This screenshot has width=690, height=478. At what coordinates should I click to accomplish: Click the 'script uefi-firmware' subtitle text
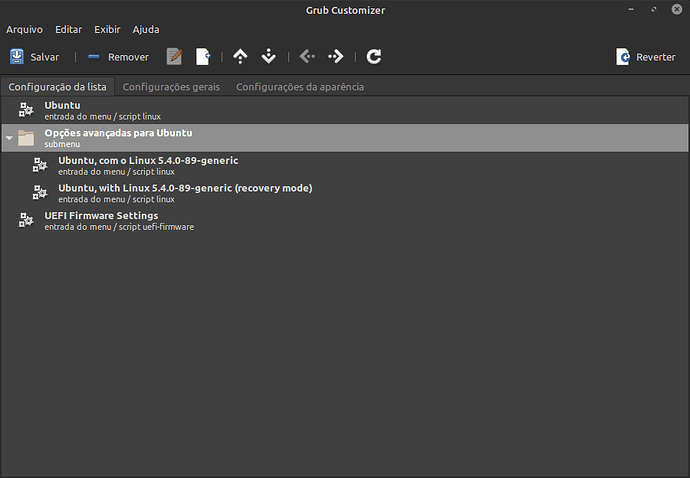click(x=156, y=227)
